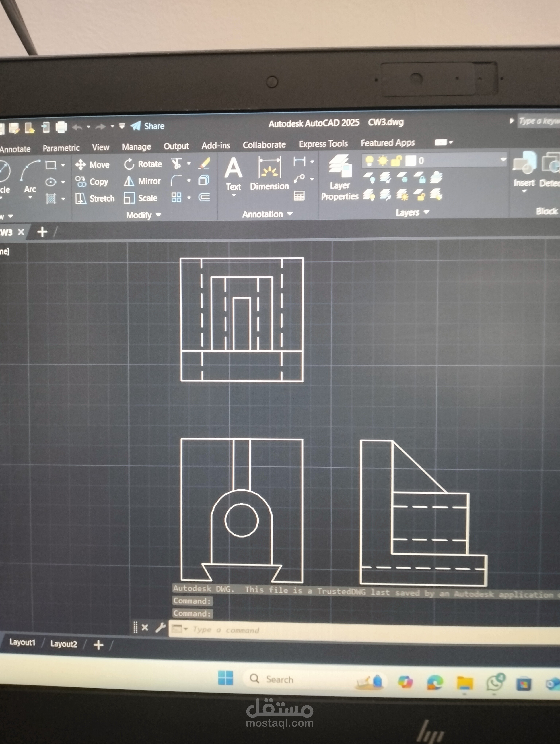The height and width of the screenshot is (744, 560).
Task: Open the View ribbon tab
Action: [100, 147]
